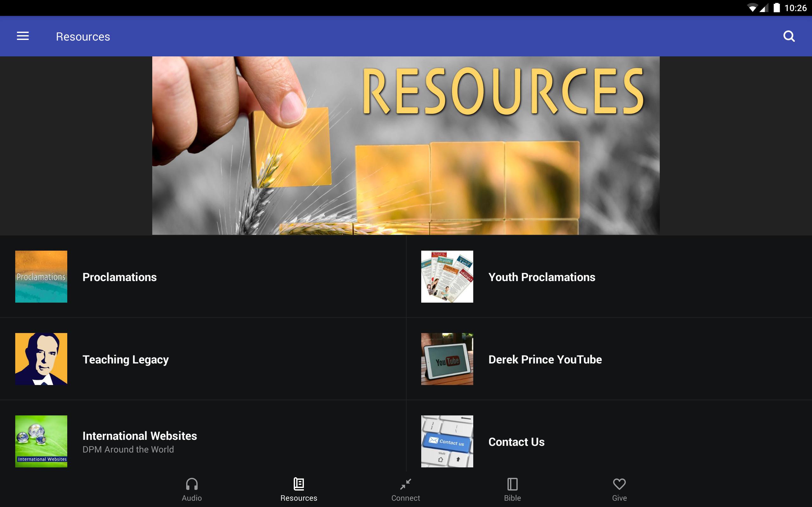
Task: Navigate to Resources tab
Action: tap(298, 489)
